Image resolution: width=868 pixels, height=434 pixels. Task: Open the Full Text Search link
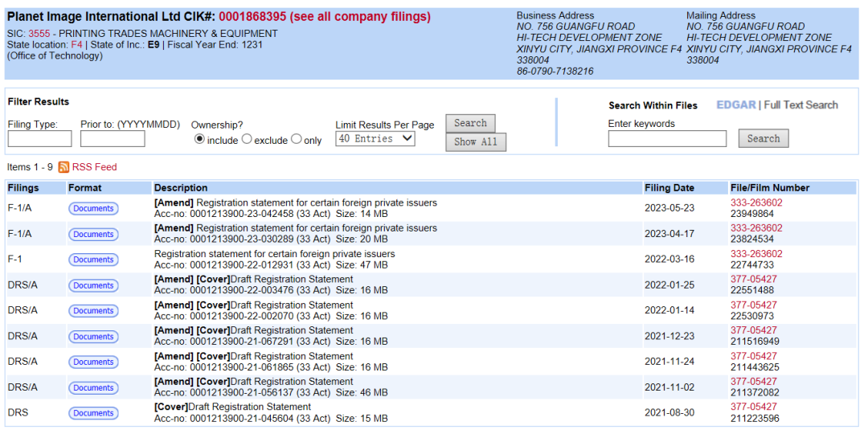coord(801,105)
